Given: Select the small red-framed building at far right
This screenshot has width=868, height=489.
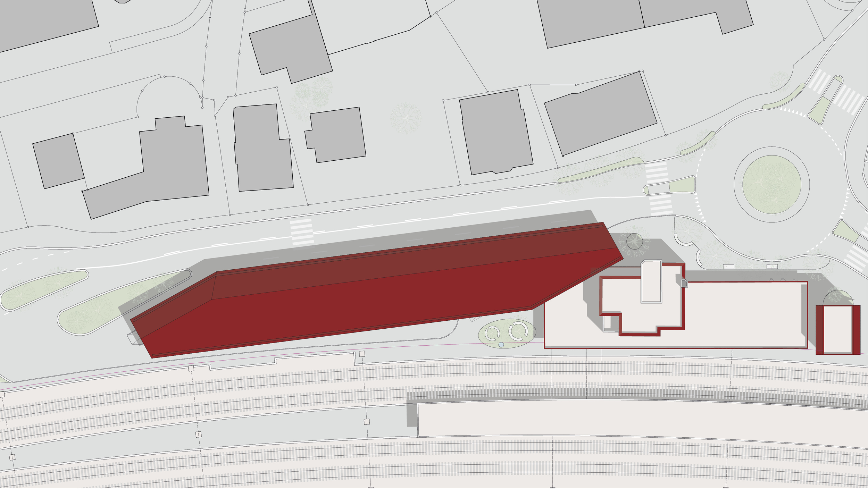Looking at the screenshot, I should coord(838,329).
